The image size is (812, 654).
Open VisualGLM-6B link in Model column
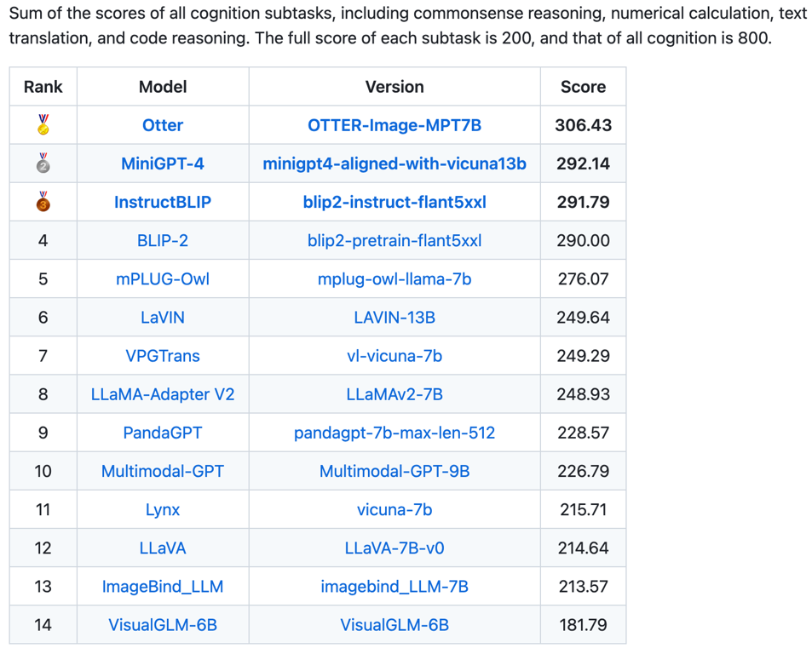click(x=163, y=625)
